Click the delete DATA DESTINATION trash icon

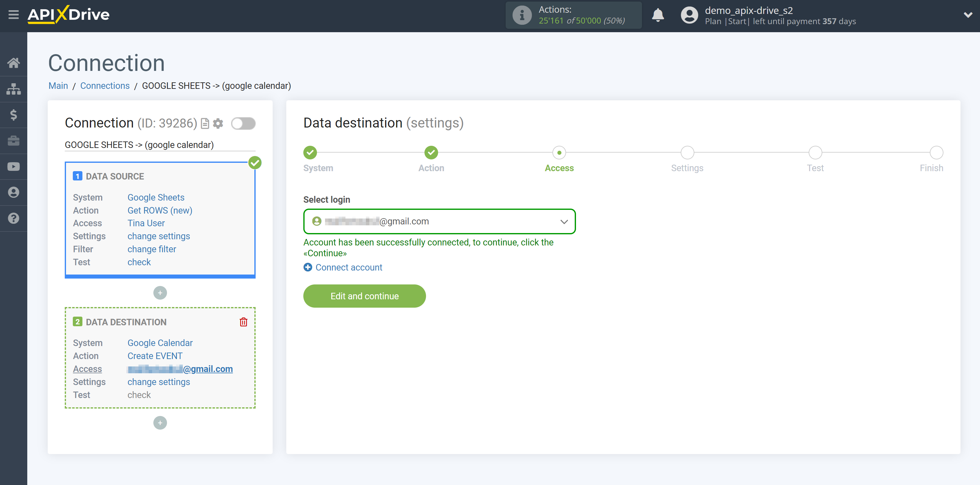click(x=244, y=322)
